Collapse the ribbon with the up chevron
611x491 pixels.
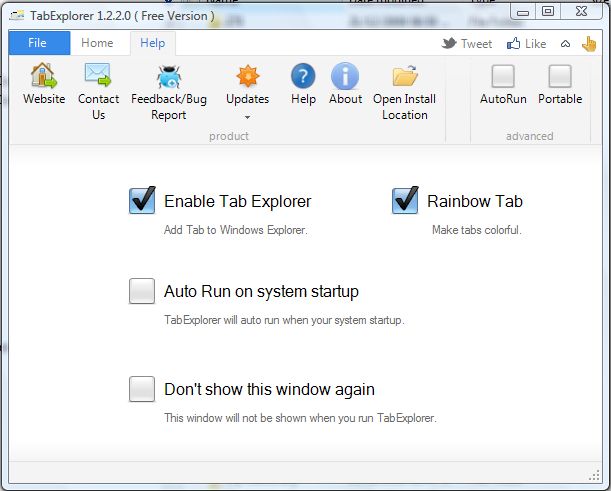pos(565,44)
